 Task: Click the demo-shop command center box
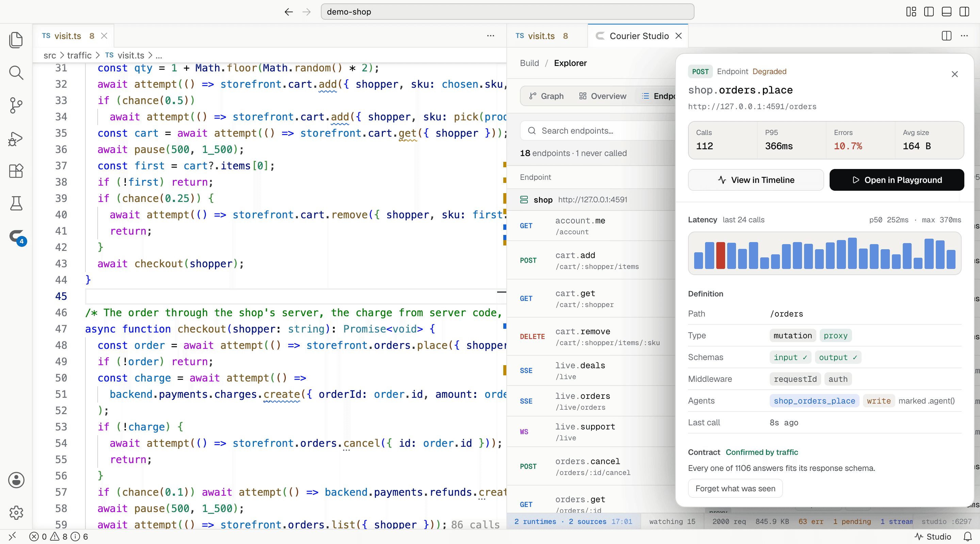(x=507, y=12)
